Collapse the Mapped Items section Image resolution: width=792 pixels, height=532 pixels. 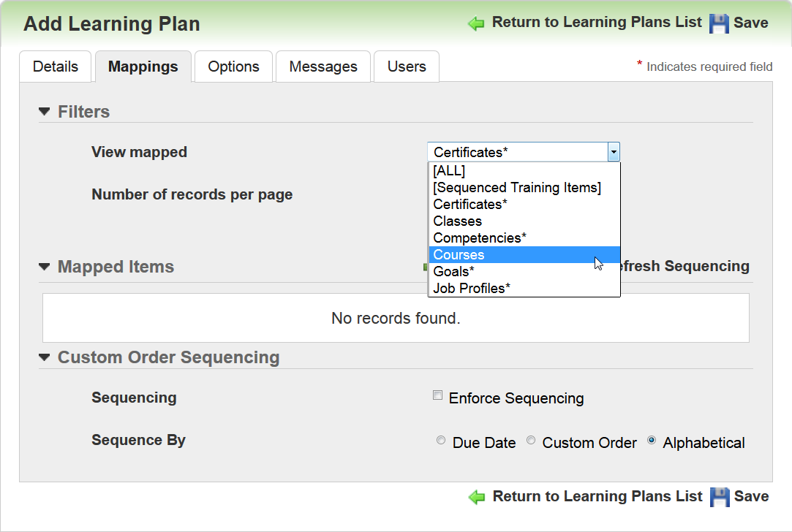45,267
